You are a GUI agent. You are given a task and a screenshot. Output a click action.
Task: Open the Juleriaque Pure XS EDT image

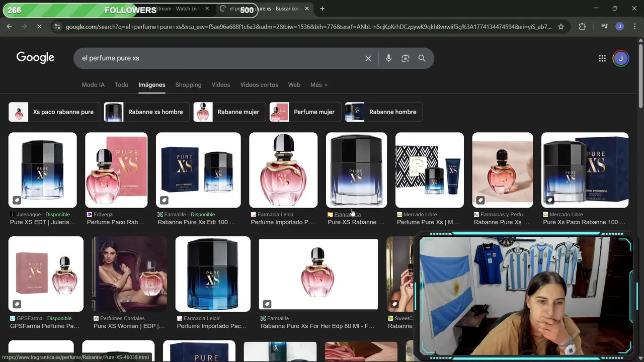tap(43, 170)
